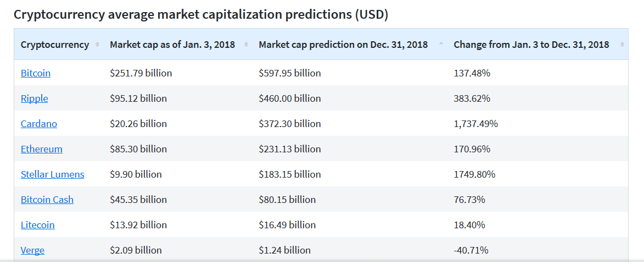
Task: Visit the Ethereum link
Action: point(42,149)
